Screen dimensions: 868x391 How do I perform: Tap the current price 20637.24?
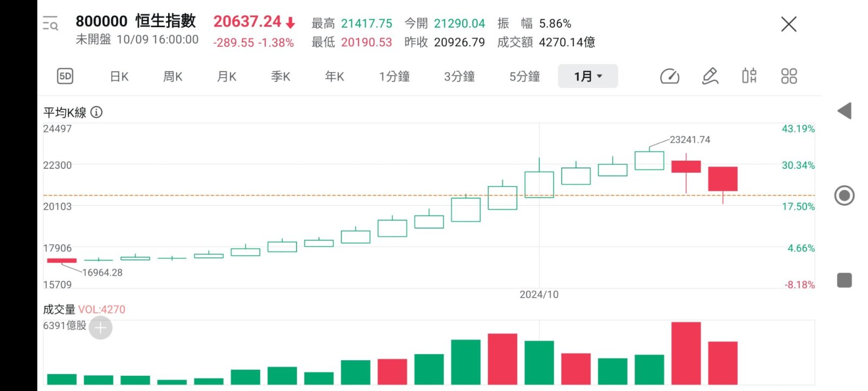pos(247,21)
